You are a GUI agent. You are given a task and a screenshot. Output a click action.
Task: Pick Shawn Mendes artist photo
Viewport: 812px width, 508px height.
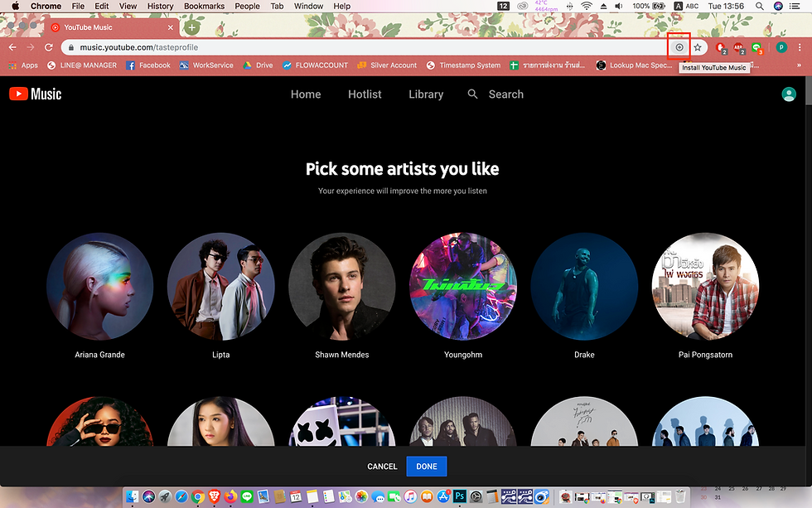click(341, 286)
